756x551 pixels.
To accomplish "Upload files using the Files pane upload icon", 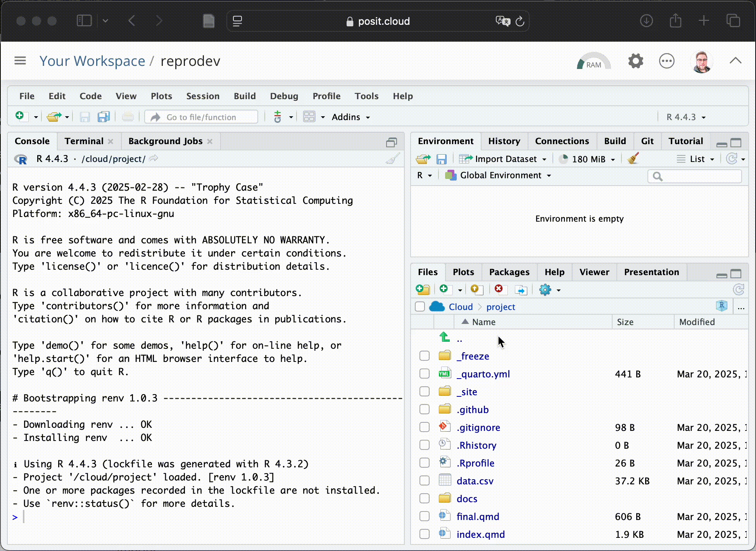I will [x=476, y=289].
